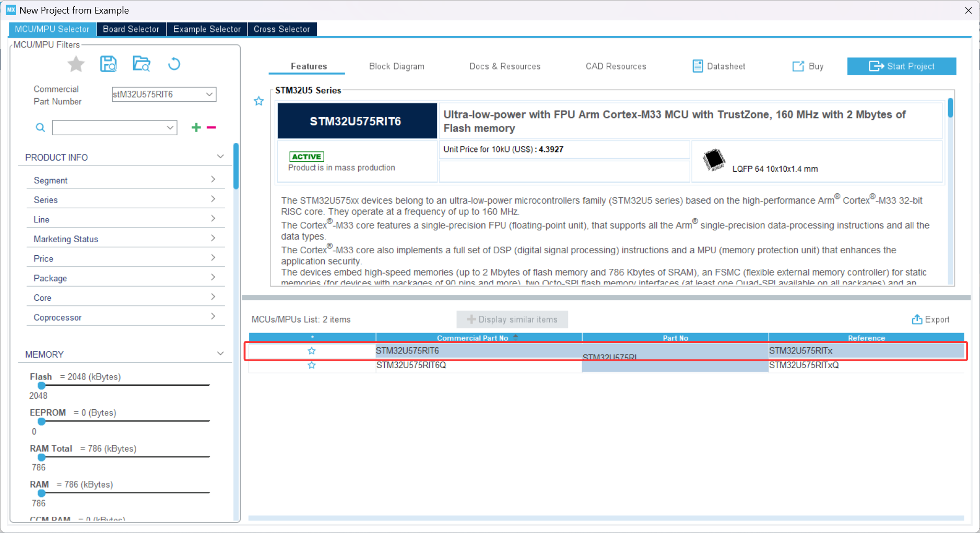Open the Features tab

[309, 66]
